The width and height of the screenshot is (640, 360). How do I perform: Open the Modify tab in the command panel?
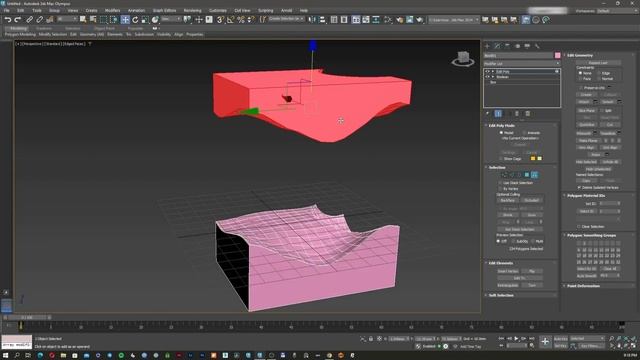pyautogui.click(x=497, y=46)
